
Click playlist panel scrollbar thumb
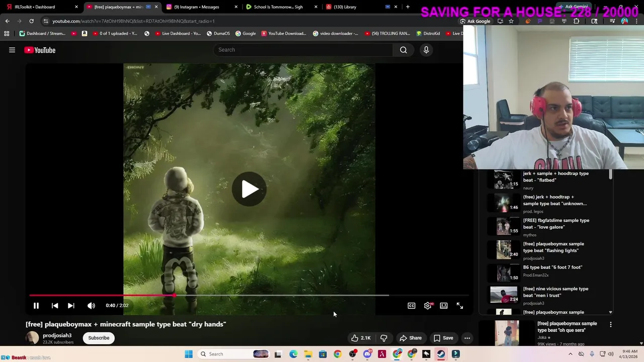pyautogui.click(x=611, y=174)
